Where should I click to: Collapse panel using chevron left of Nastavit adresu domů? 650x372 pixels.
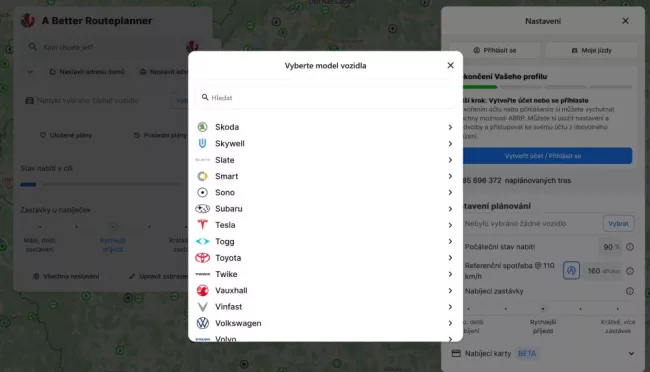click(30, 72)
